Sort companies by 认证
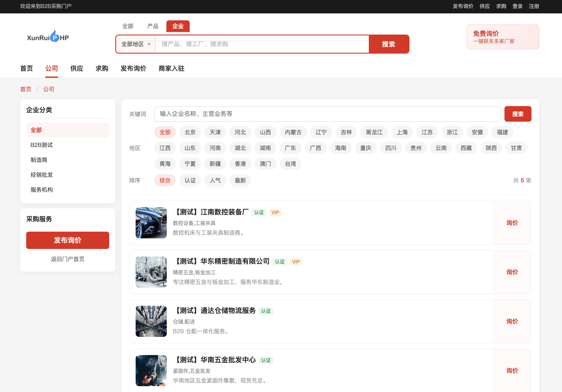This screenshot has height=392, width=562. (190, 180)
